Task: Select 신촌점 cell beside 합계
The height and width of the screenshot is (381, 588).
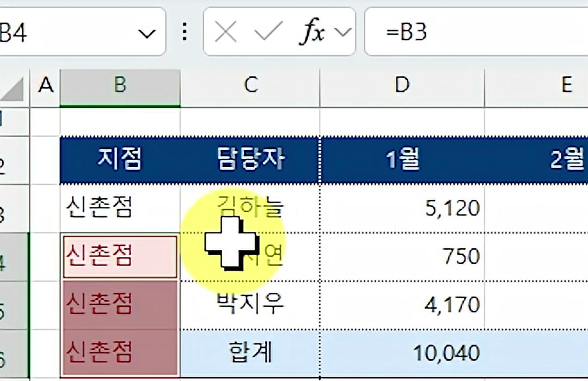Action: click(120, 353)
